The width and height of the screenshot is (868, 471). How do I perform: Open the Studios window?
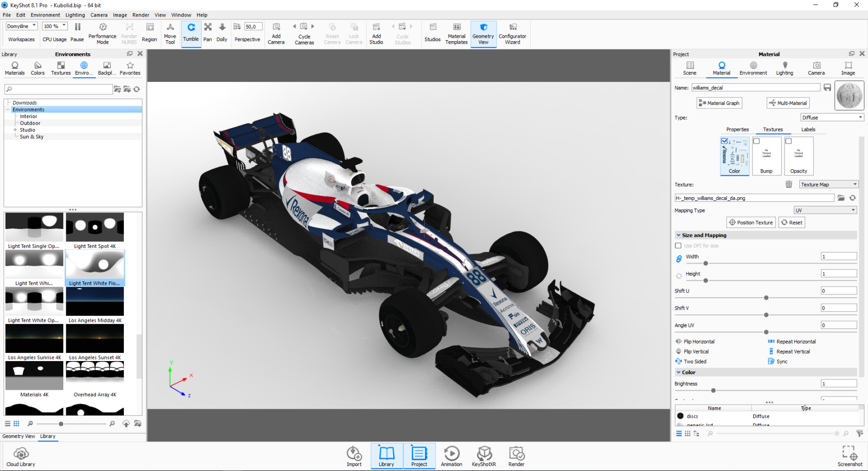pyautogui.click(x=432, y=33)
